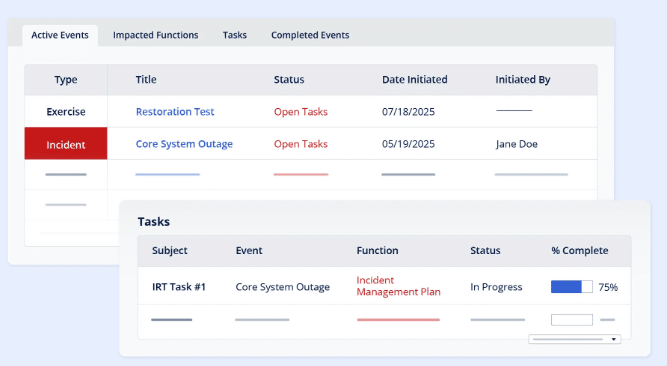Click the 75% value text
The image size is (667, 366).
click(x=608, y=287)
